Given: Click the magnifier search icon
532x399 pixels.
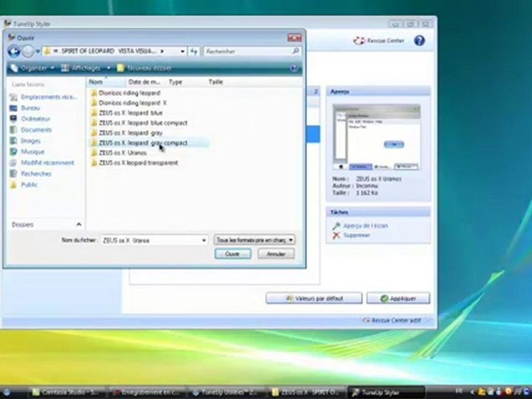Looking at the screenshot, I should pyautogui.click(x=296, y=51).
